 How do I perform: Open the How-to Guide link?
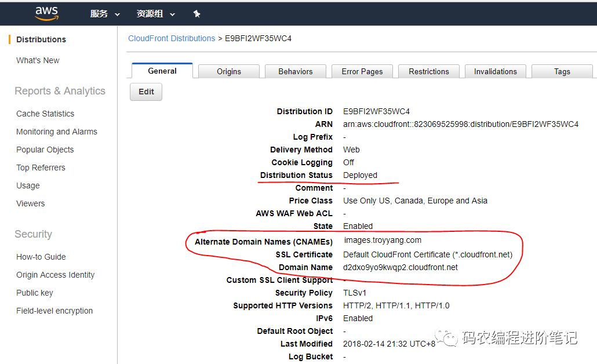[x=41, y=257]
